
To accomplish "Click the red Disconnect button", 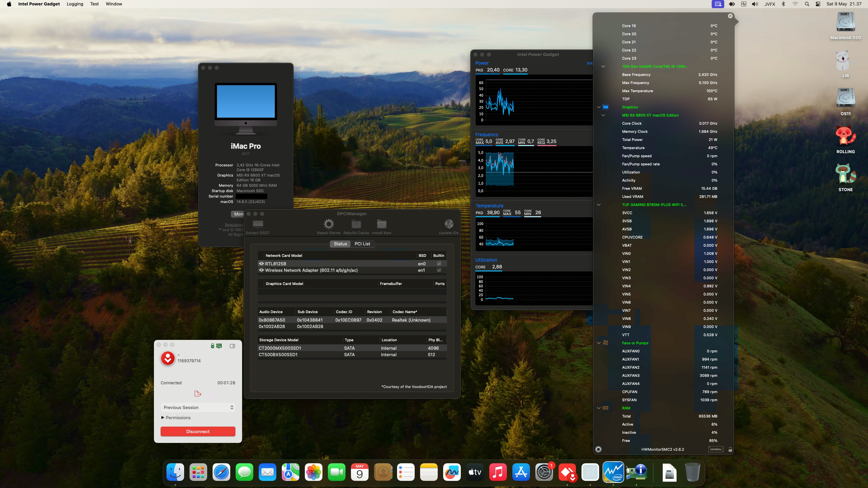I will (x=198, y=431).
